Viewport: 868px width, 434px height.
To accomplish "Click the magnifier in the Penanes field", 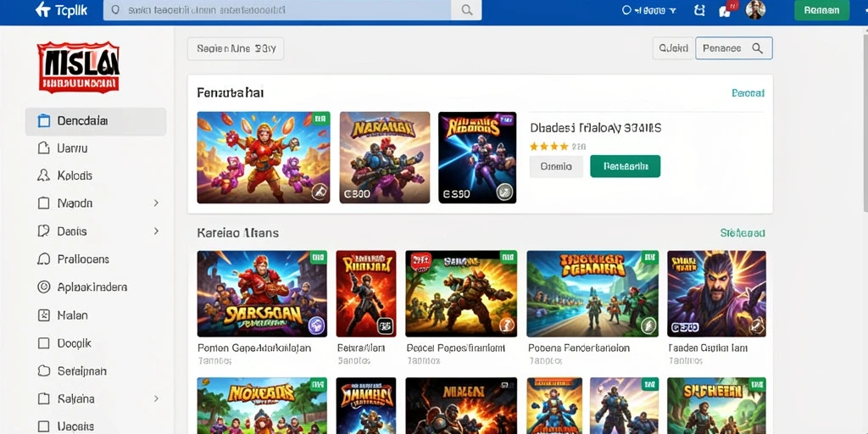I will pyautogui.click(x=758, y=48).
